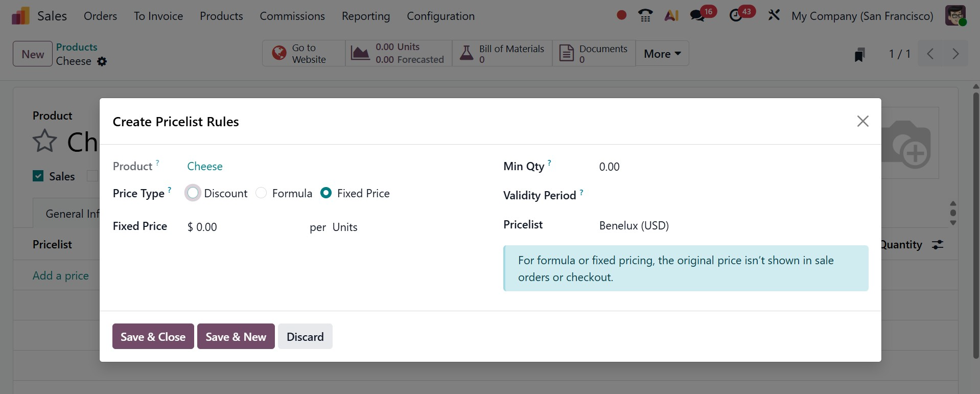Screen dimensions: 980x394
Task: Click the Sales app logo icon
Action: click(20, 16)
